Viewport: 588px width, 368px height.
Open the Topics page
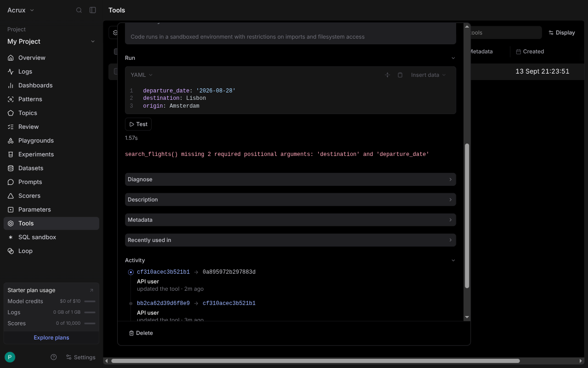[x=51, y=113]
